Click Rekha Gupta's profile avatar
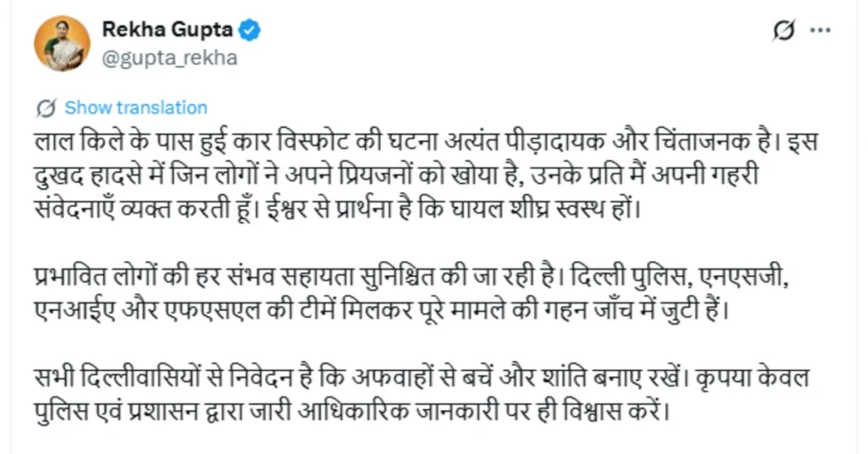This screenshot has height=454, width=868. [x=62, y=43]
